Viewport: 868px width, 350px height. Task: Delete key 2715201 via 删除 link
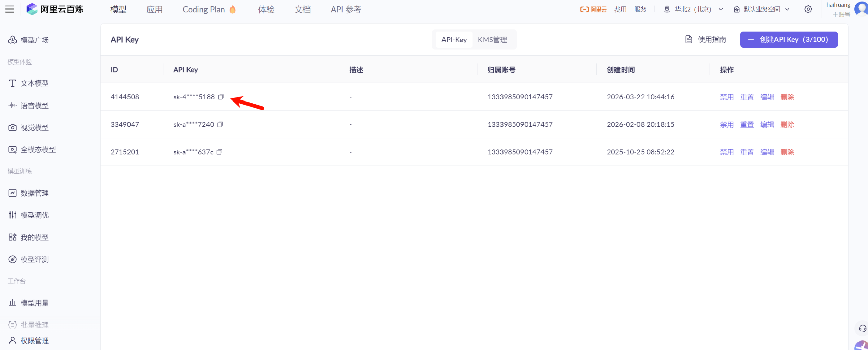pyautogui.click(x=787, y=152)
